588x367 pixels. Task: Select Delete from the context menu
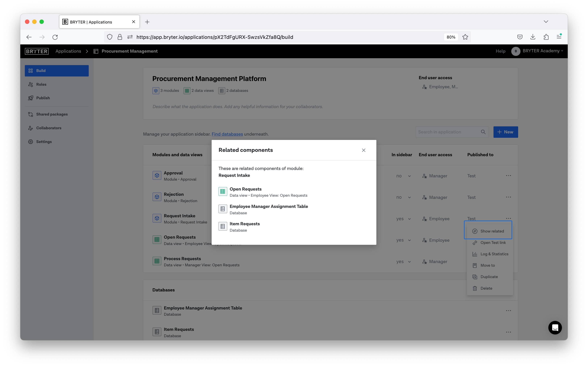[486, 288]
